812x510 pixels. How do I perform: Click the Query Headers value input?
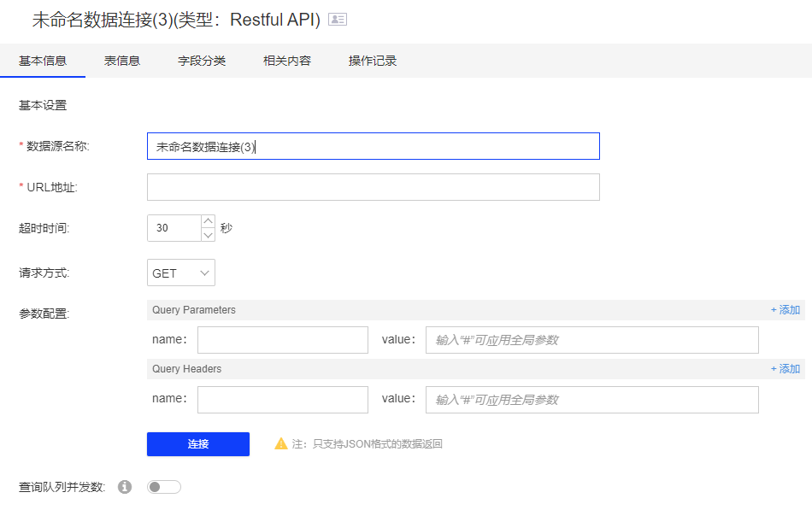coord(591,400)
